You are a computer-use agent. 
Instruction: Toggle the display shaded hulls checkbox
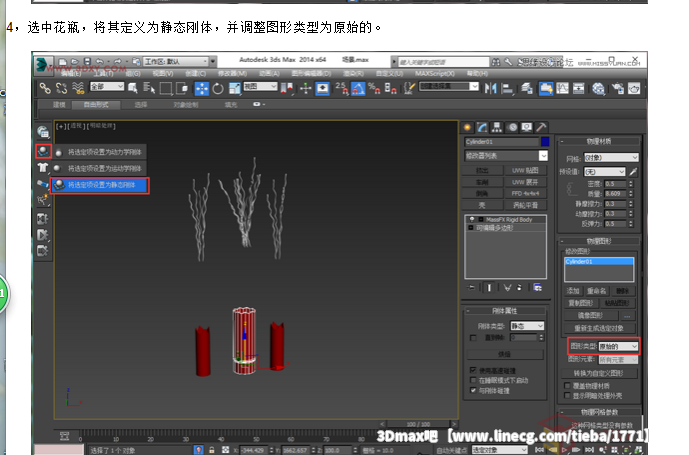567,396
